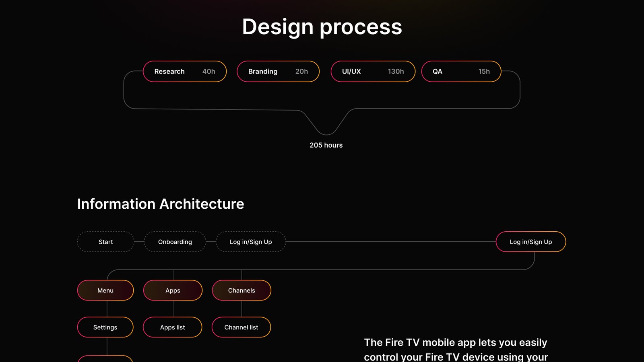
Task: Select the QA 15h stage
Action: [461, 72]
